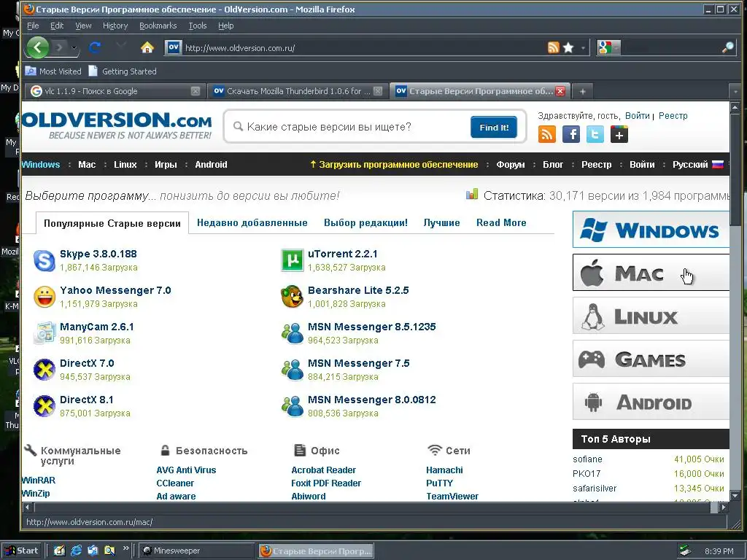Screen dimensions: 747x560
Task: Switch to Minesweeper in the taskbar
Action: pyautogui.click(x=196, y=551)
